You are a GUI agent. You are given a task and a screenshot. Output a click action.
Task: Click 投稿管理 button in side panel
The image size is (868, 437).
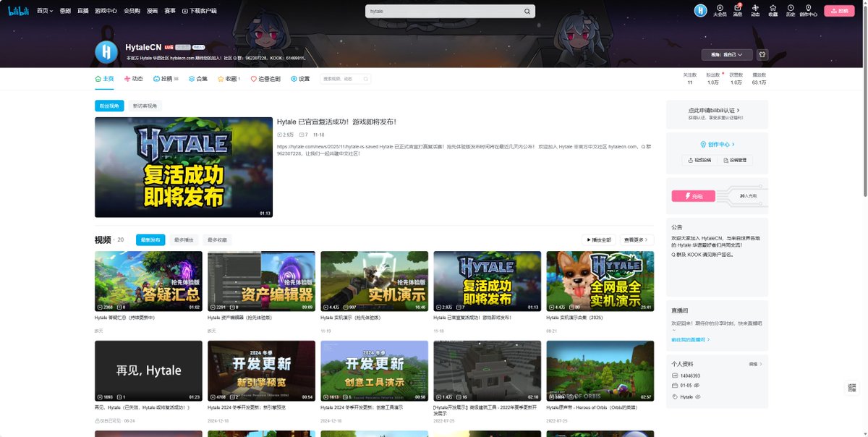(x=735, y=160)
